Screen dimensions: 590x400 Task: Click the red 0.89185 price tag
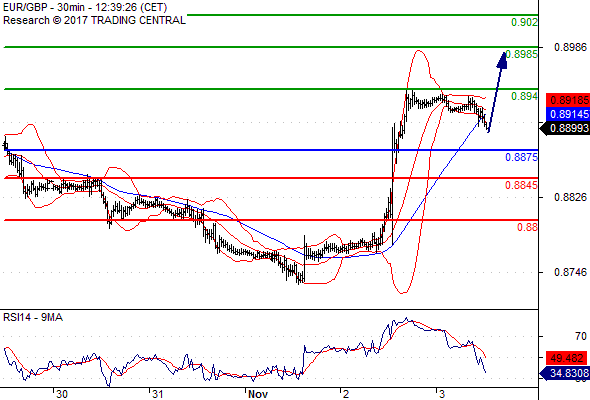point(567,100)
